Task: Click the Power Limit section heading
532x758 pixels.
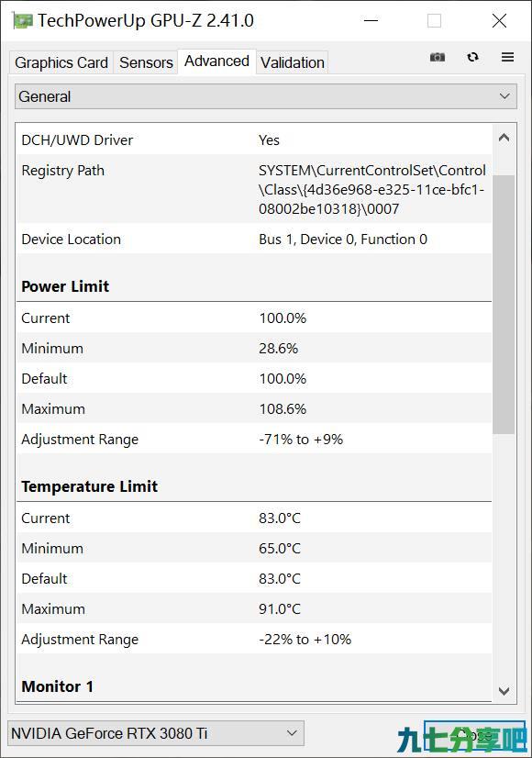Action: (65, 286)
